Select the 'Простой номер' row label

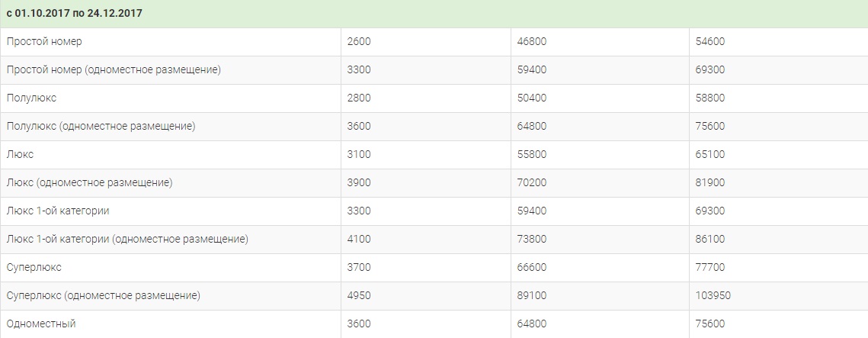44,41
